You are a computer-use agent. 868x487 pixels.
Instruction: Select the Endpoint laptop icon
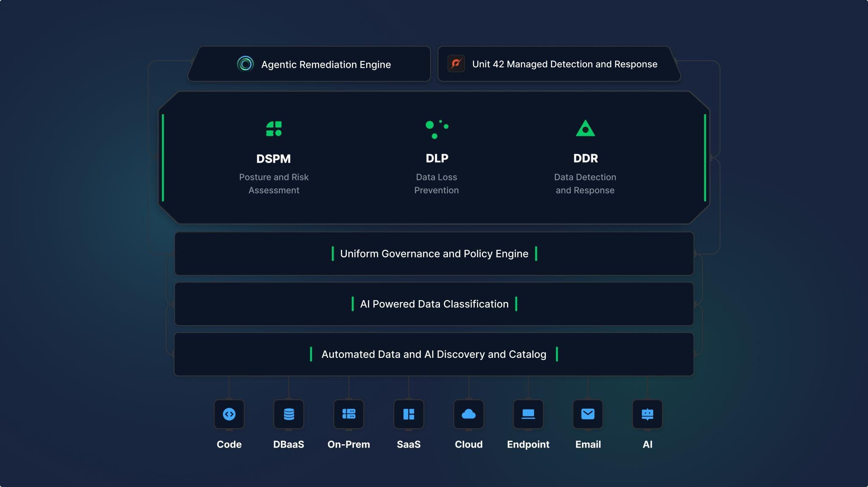pos(528,414)
